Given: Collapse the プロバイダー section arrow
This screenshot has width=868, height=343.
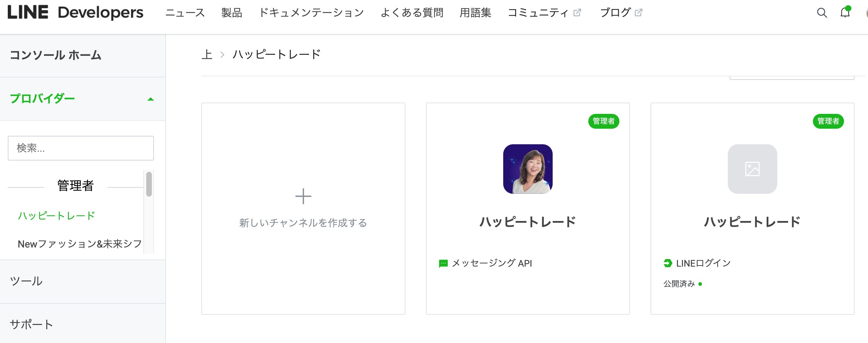Looking at the screenshot, I should click(151, 99).
